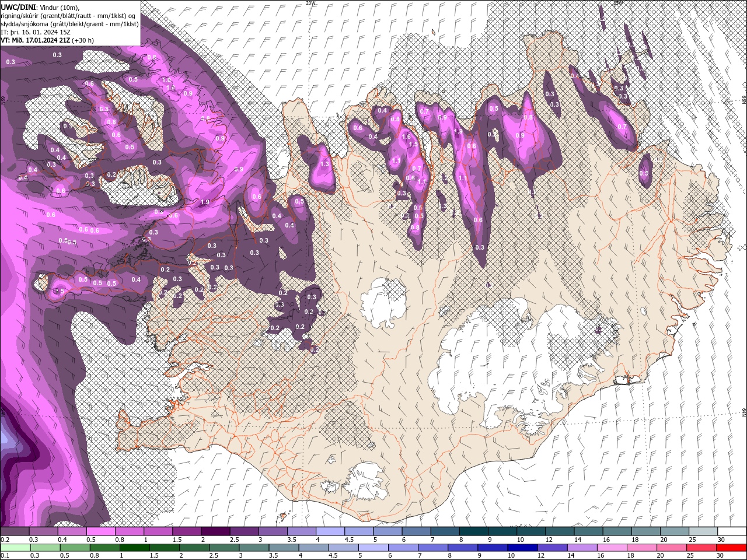
Task: Click the top-row swatch between 3 and 3.5
Action: point(273,531)
